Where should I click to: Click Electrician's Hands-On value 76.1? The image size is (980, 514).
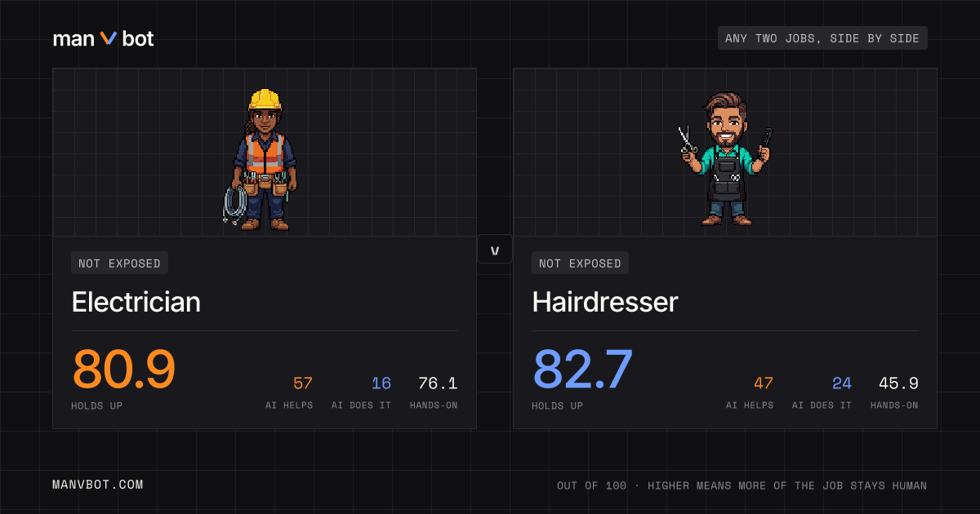coord(438,383)
